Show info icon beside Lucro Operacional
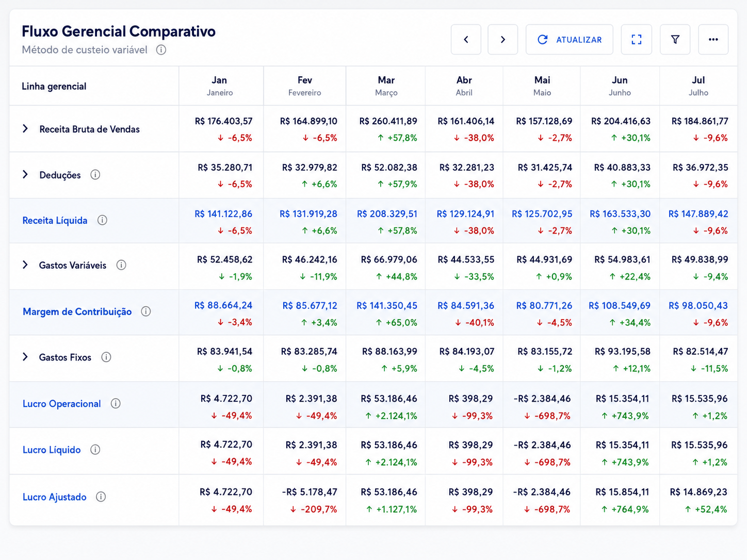Screen dimensions: 747x560 coord(116,403)
